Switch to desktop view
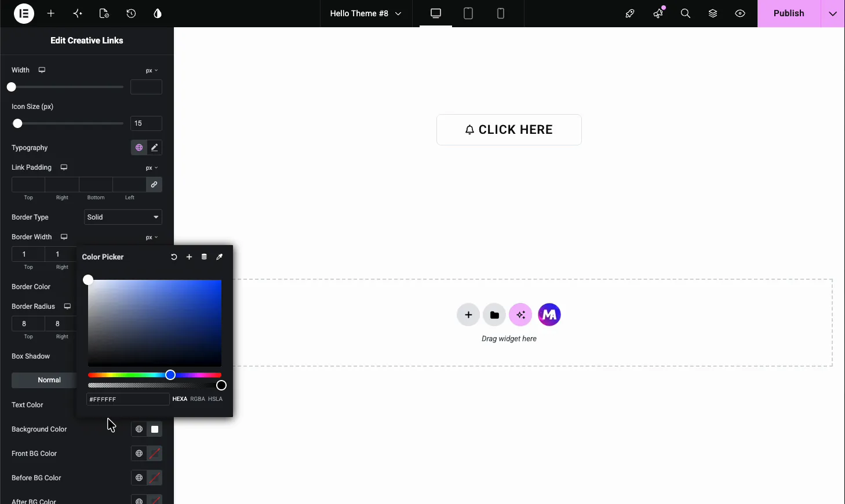This screenshot has height=504, width=845. tap(436, 13)
